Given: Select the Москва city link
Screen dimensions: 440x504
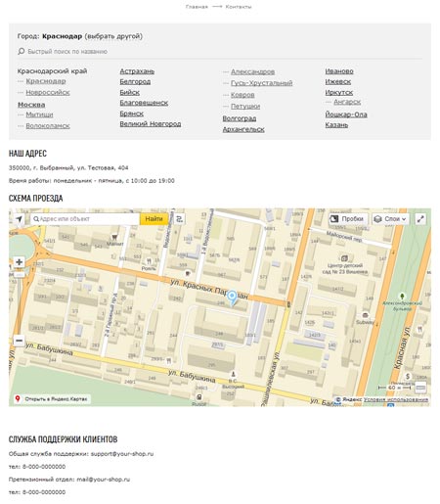Looking at the screenshot, I should pos(31,105).
